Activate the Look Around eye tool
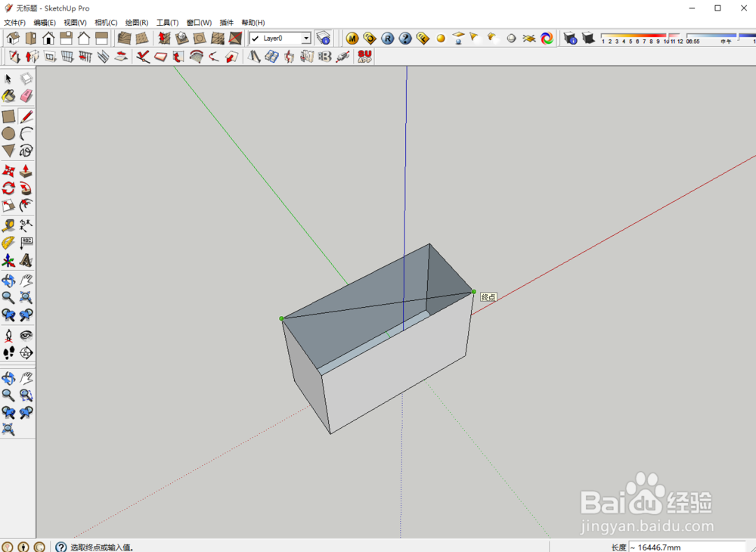The image size is (756, 552). pos(26,336)
